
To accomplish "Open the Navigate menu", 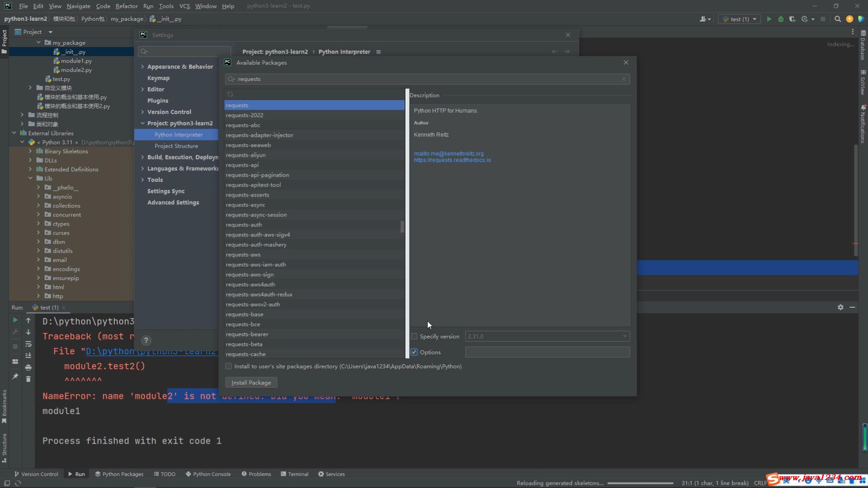I will pos(78,6).
